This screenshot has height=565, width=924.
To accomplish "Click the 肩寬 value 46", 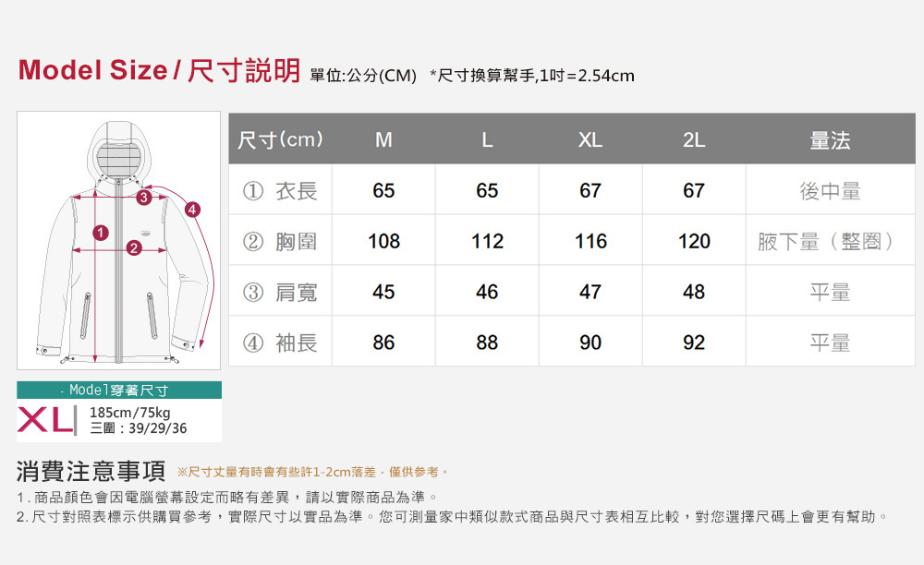I will pos(487,292).
